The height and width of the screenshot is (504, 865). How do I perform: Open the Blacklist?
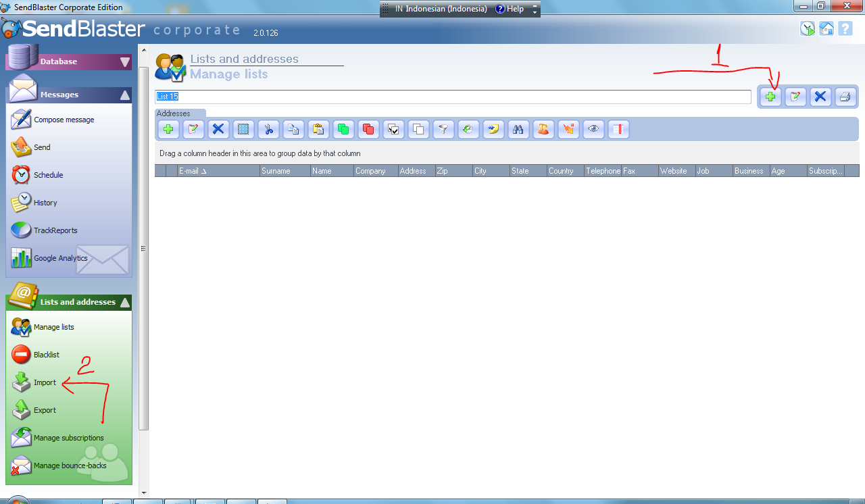pos(35,355)
